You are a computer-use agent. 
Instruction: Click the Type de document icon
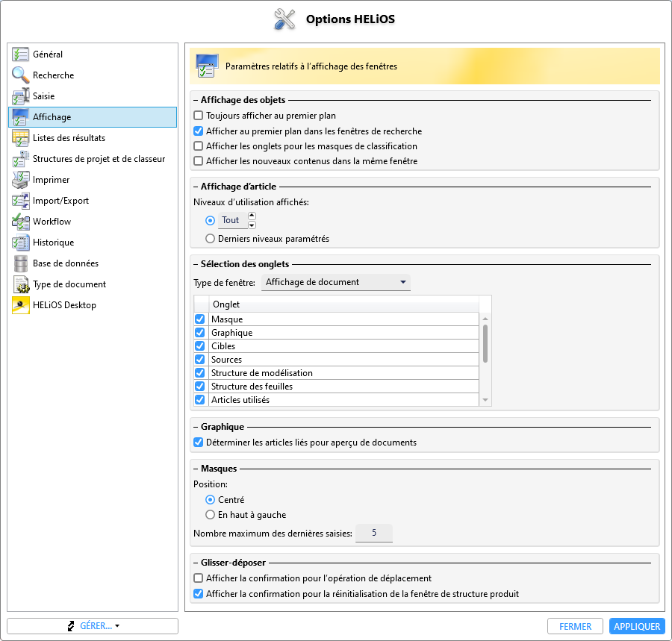coord(21,284)
